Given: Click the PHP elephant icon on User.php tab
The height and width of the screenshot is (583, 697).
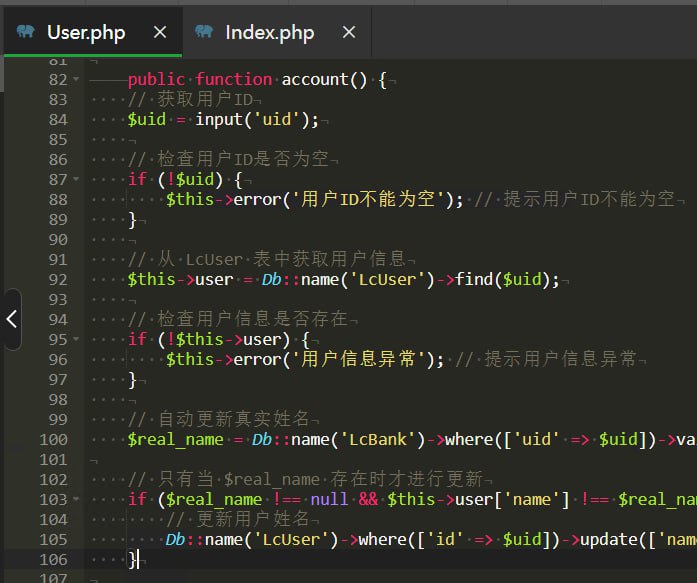Looking at the screenshot, I should coord(26,32).
